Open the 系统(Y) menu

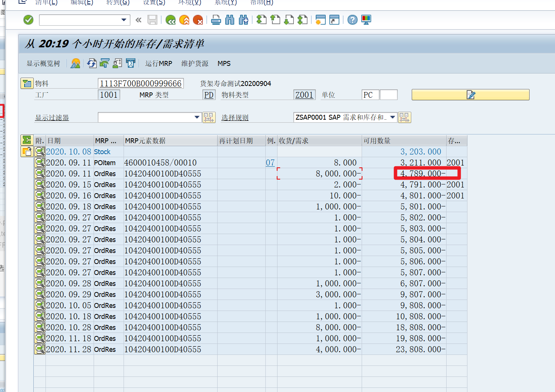tap(225, 3)
